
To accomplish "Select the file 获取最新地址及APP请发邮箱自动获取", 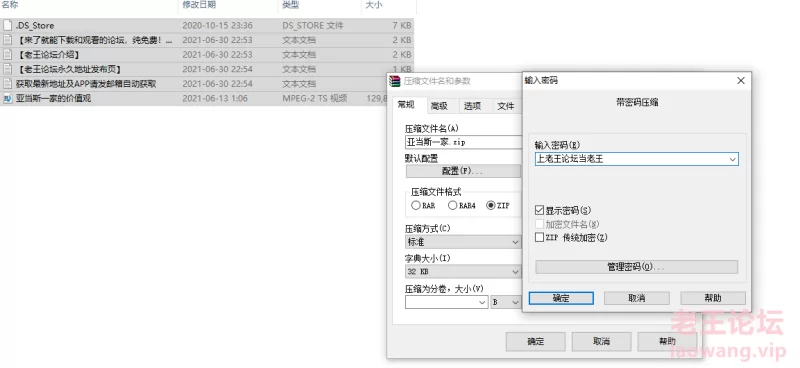I will click(x=86, y=84).
